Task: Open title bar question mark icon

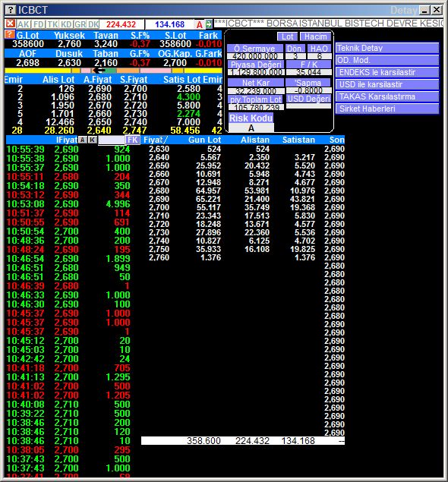Action: pos(10,10)
